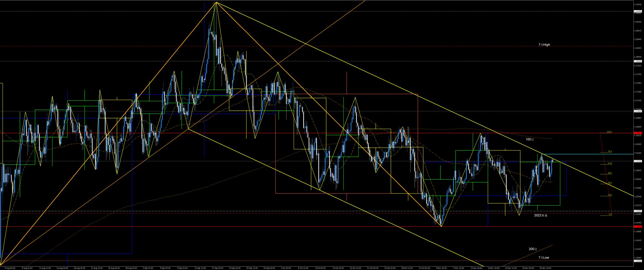
Task: Select the Fibonacci 61.8 level label
Action: coord(610,163)
